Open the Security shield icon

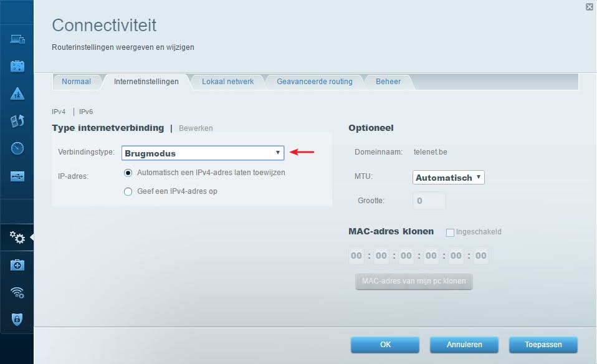click(x=17, y=318)
